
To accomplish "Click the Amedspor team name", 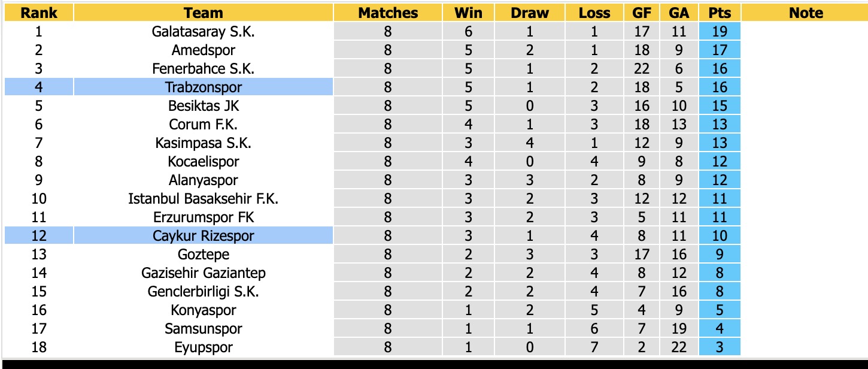I will click(204, 50).
